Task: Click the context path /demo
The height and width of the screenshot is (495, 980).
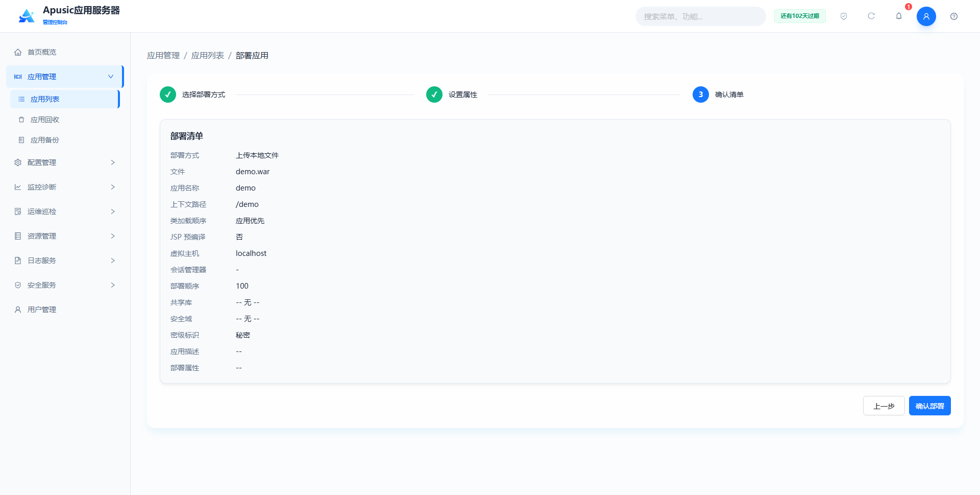Action: tap(247, 204)
